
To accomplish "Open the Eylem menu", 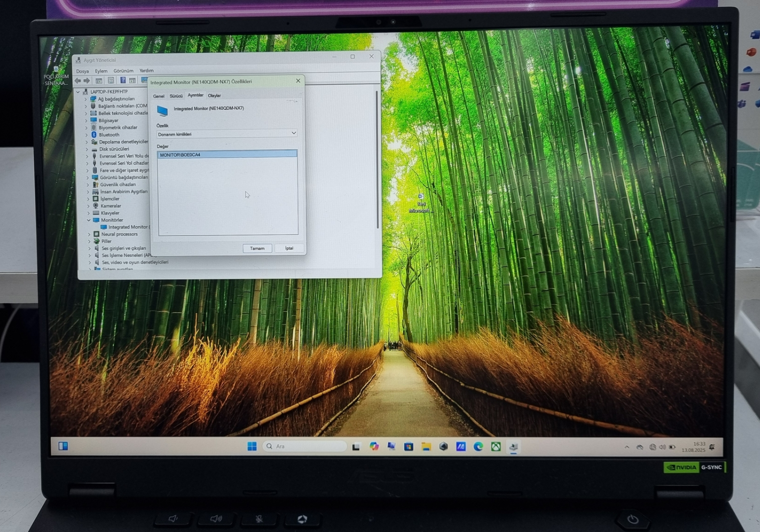I will coord(101,71).
